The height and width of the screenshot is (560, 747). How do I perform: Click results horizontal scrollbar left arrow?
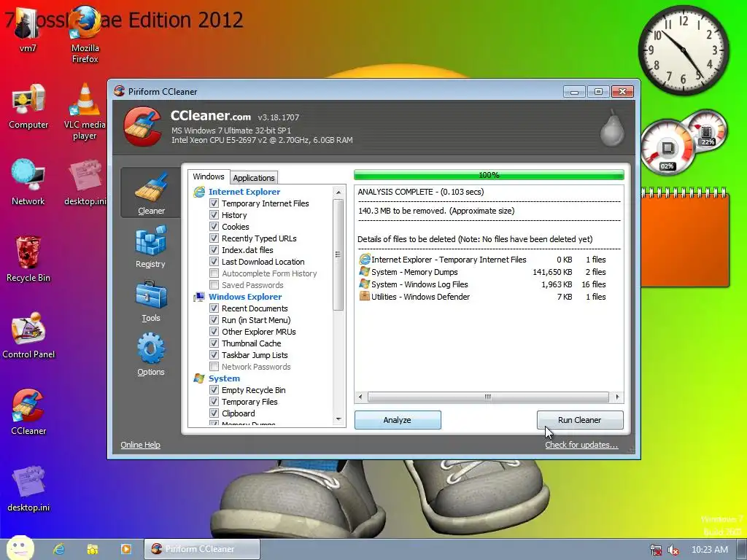(360, 397)
